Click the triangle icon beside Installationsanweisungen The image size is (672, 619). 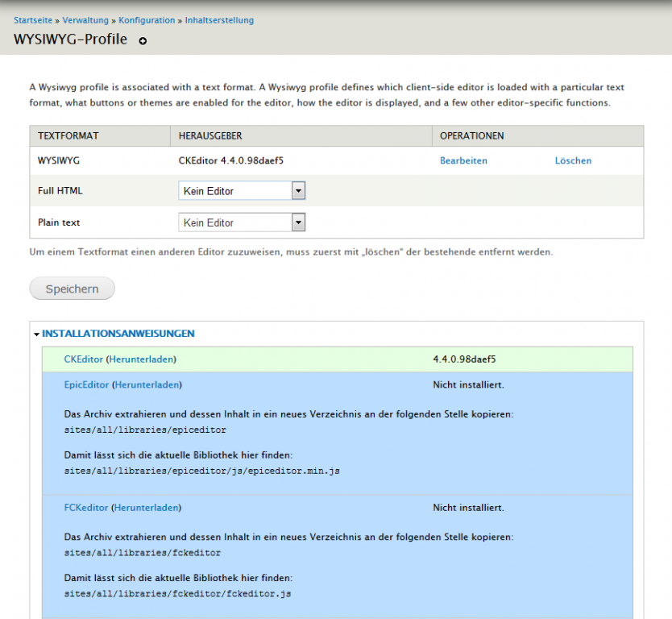[x=36, y=334]
